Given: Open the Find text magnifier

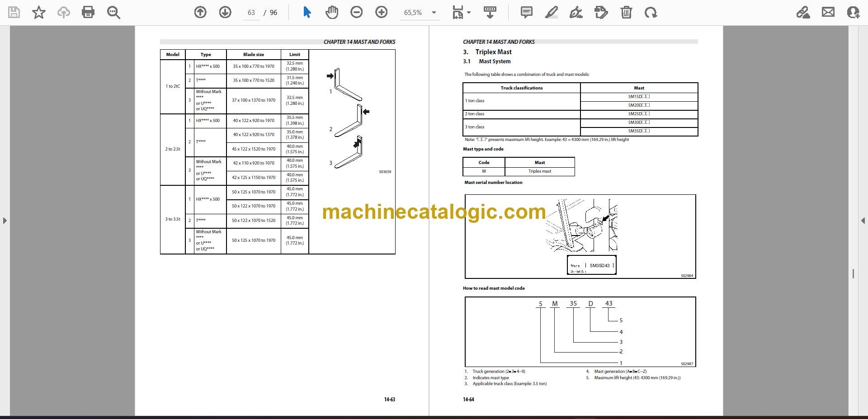Looking at the screenshot, I should (113, 12).
